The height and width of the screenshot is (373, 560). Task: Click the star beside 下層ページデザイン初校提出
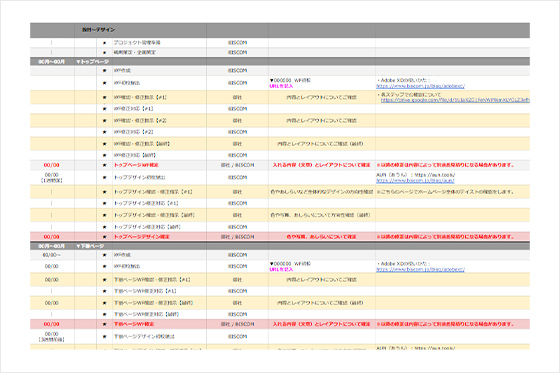(x=104, y=337)
